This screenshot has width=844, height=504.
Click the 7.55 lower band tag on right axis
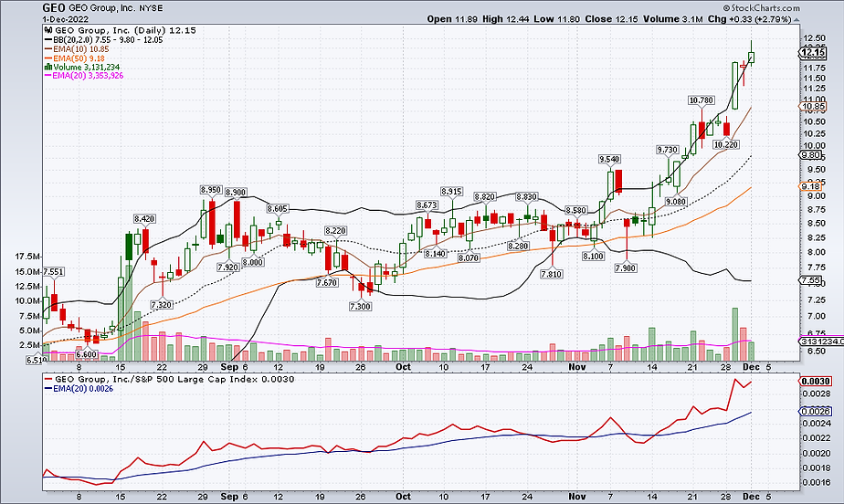point(811,280)
